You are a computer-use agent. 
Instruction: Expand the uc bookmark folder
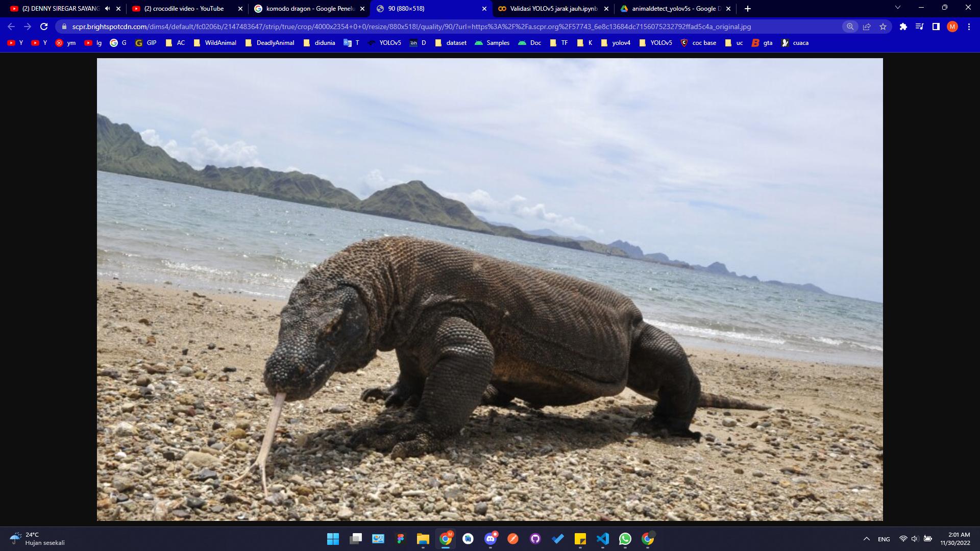click(733, 43)
